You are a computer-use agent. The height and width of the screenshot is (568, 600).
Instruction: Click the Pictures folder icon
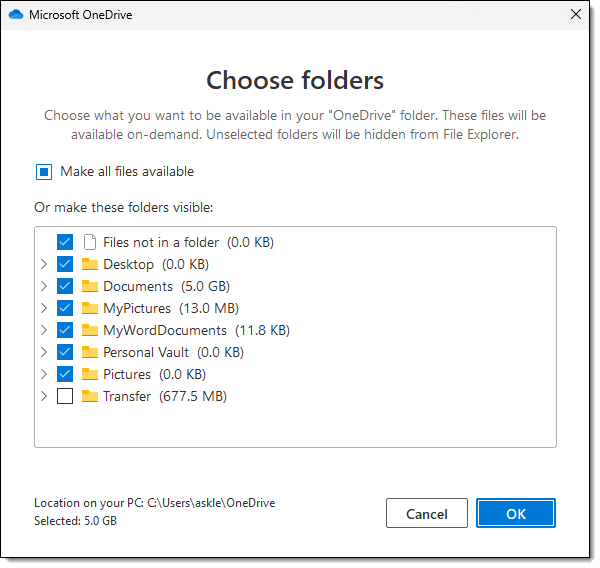[x=90, y=374]
